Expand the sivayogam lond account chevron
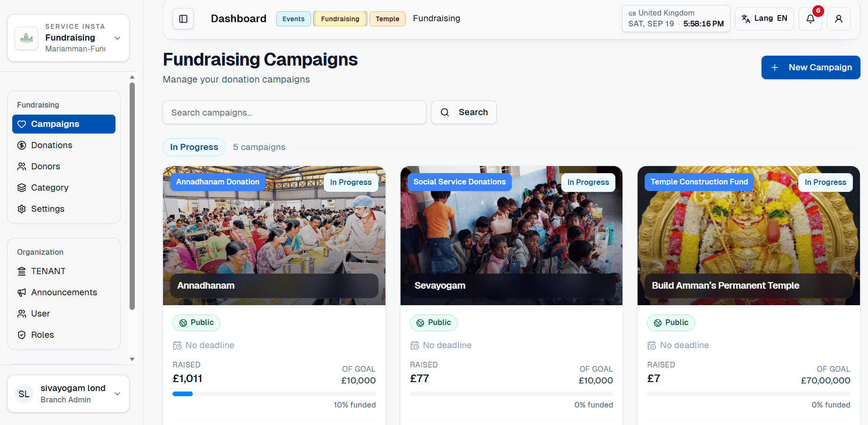 coord(118,394)
